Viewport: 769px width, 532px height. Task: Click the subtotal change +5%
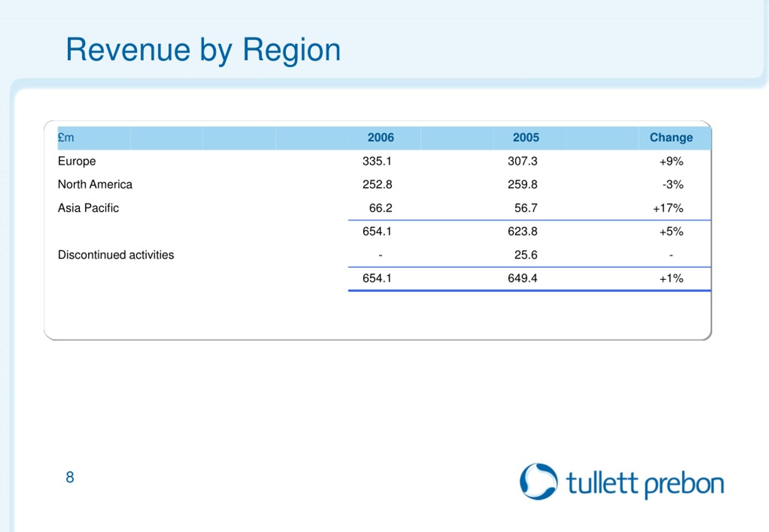671,231
